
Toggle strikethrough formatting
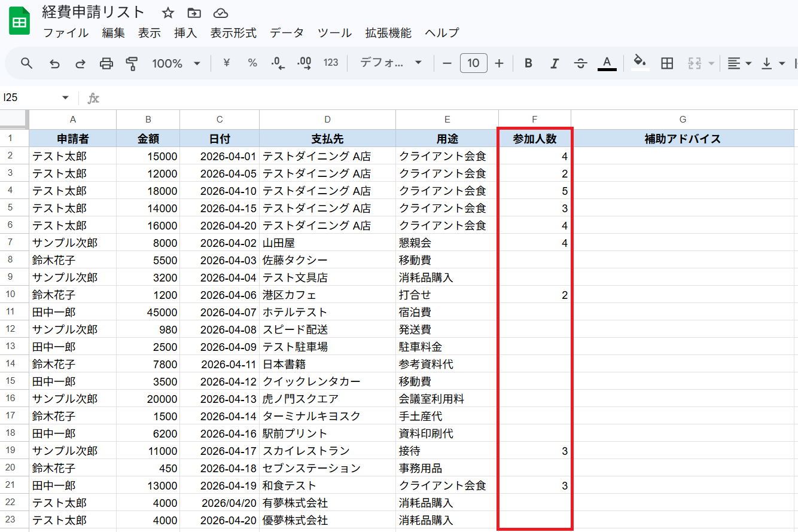[580, 63]
